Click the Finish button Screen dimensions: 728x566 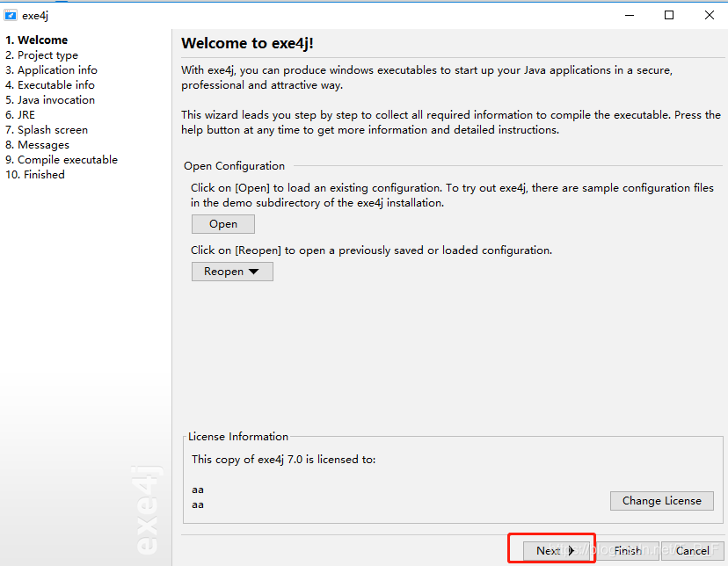tap(628, 551)
